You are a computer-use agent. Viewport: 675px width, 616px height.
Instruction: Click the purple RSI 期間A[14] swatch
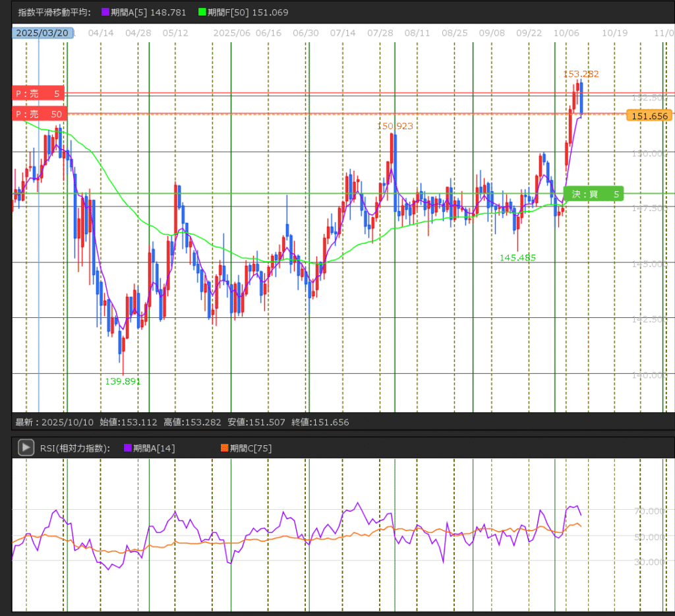[x=128, y=448]
